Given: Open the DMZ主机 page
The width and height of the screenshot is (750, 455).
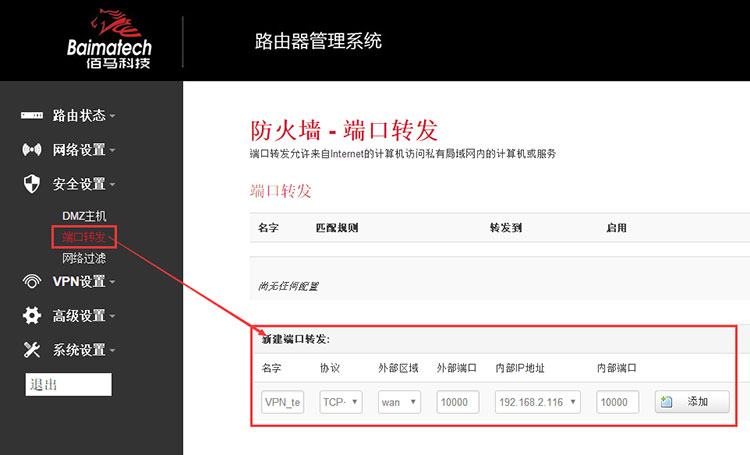Looking at the screenshot, I should (x=84, y=216).
